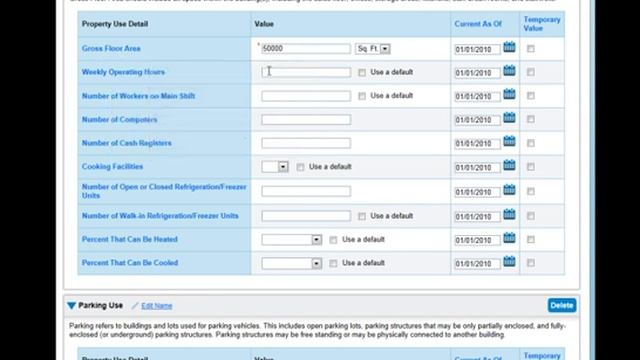Click the Percent That Can Be Cooled date field
640x360 pixels.
[478, 264]
